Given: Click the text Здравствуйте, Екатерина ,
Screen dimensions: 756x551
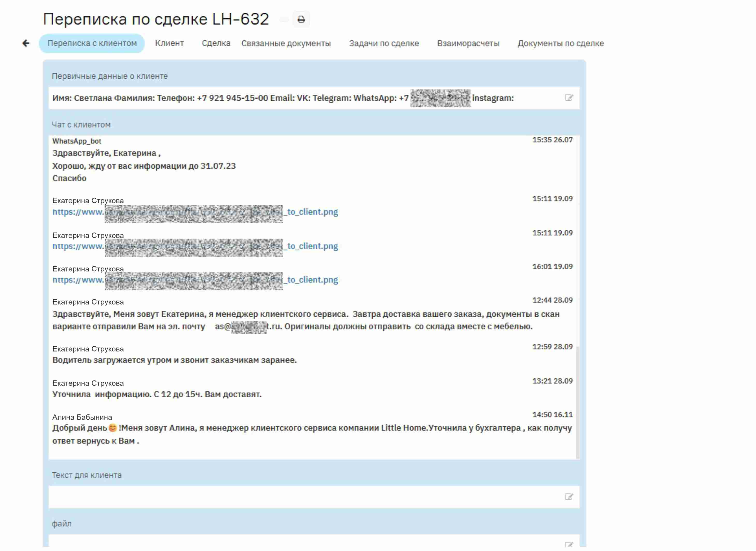Looking at the screenshot, I should pyautogui.click(x=106, y=153).
